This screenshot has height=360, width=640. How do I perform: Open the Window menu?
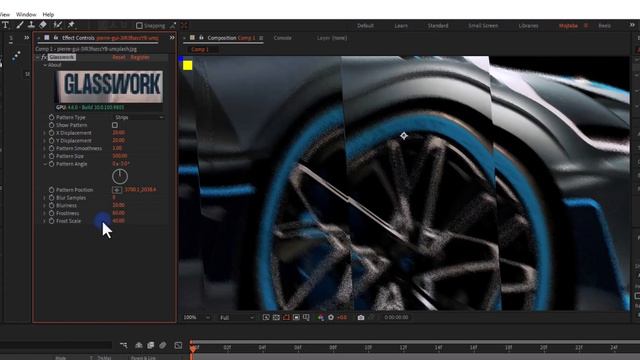pos(26,14)
